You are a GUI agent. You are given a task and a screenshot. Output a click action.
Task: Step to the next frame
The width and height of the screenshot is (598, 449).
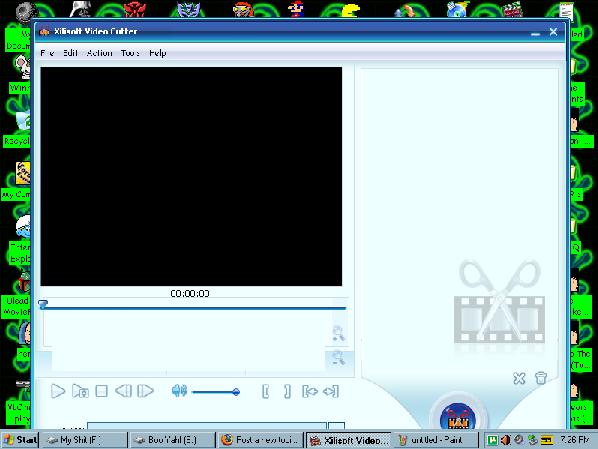tap(145, 391)
